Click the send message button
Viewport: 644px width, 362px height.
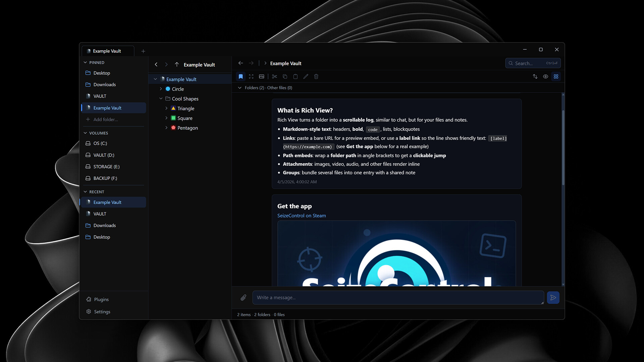coord(553,297)
